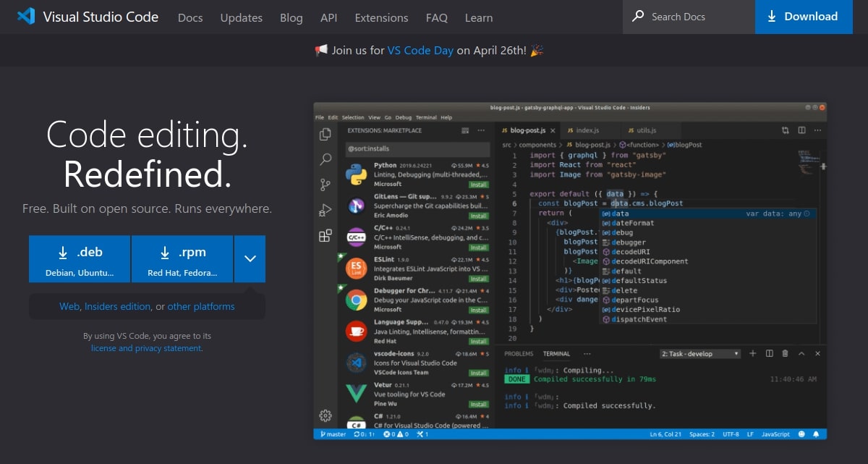Select the Search icon in screenshot's activity bar

[325, 159]
